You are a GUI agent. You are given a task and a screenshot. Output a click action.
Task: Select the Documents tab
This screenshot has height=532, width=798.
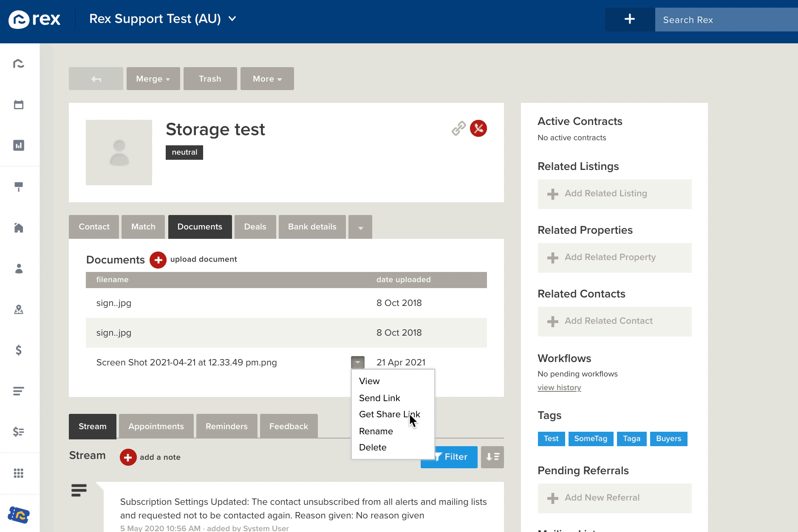(200, 227)
